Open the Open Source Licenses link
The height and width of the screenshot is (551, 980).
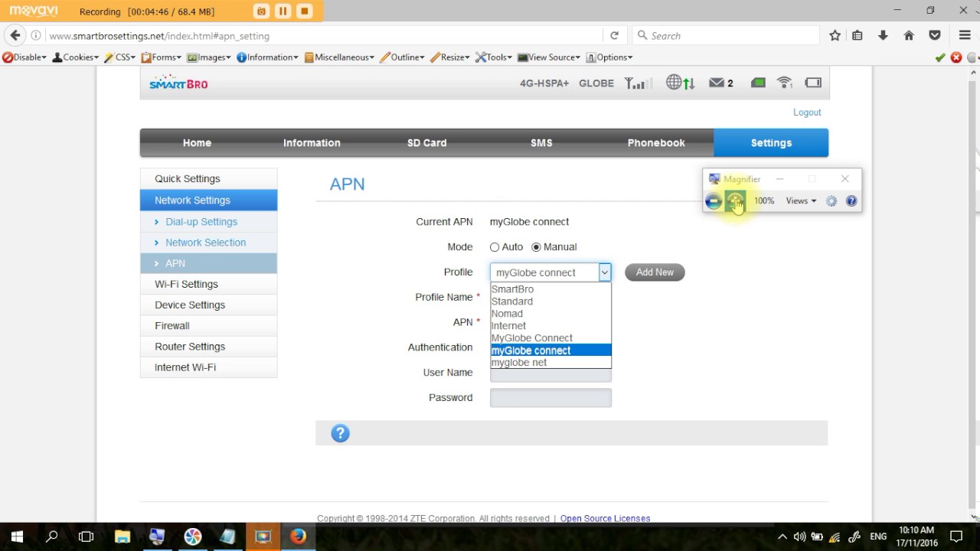point(605,518)
